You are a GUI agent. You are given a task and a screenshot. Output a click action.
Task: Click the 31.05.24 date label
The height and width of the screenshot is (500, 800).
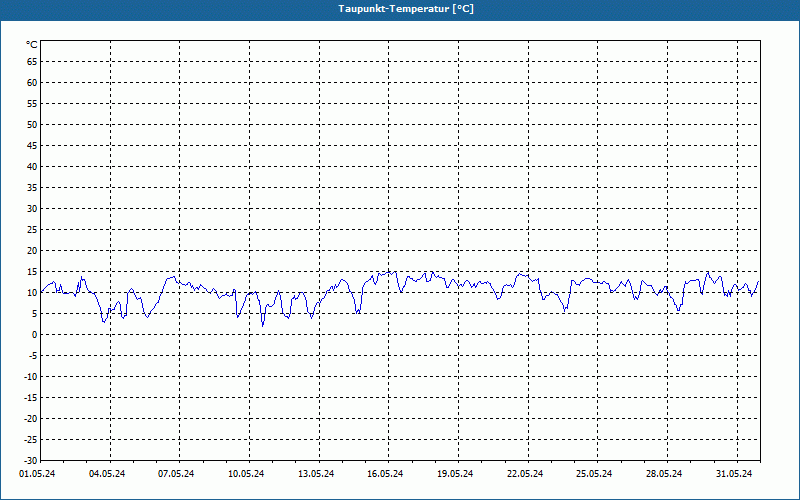pyautogui.click(x=734, y=474)
